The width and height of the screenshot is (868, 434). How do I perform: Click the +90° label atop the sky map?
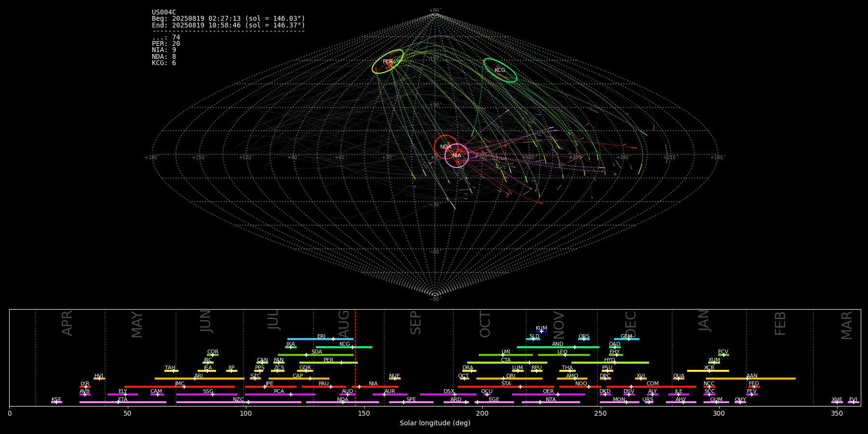pyautogui.click(x=435, y=11)
